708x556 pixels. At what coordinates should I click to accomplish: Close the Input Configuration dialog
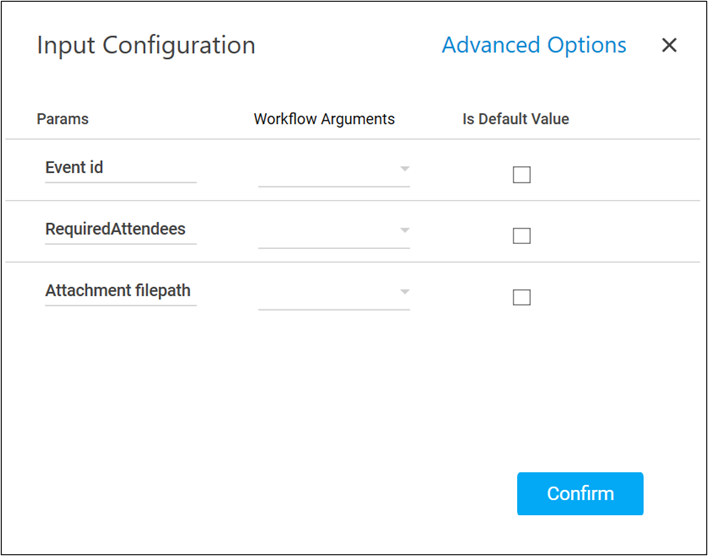(x=669, y=45)
